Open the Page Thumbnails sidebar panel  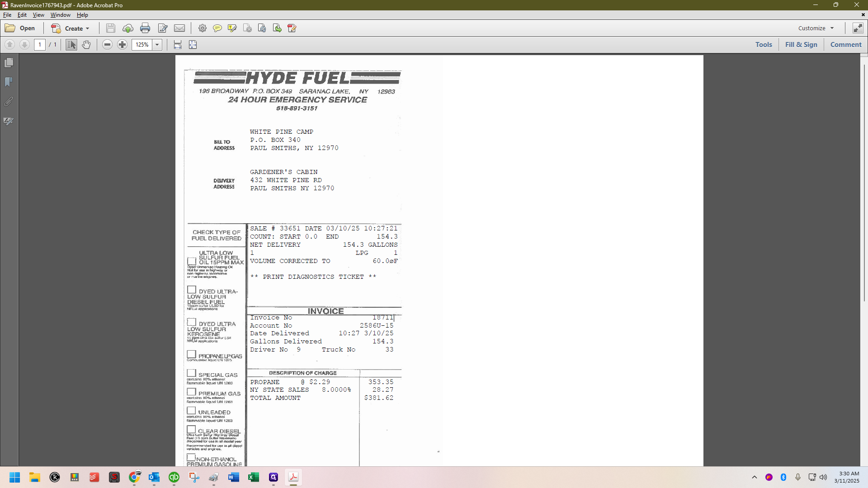9,63
